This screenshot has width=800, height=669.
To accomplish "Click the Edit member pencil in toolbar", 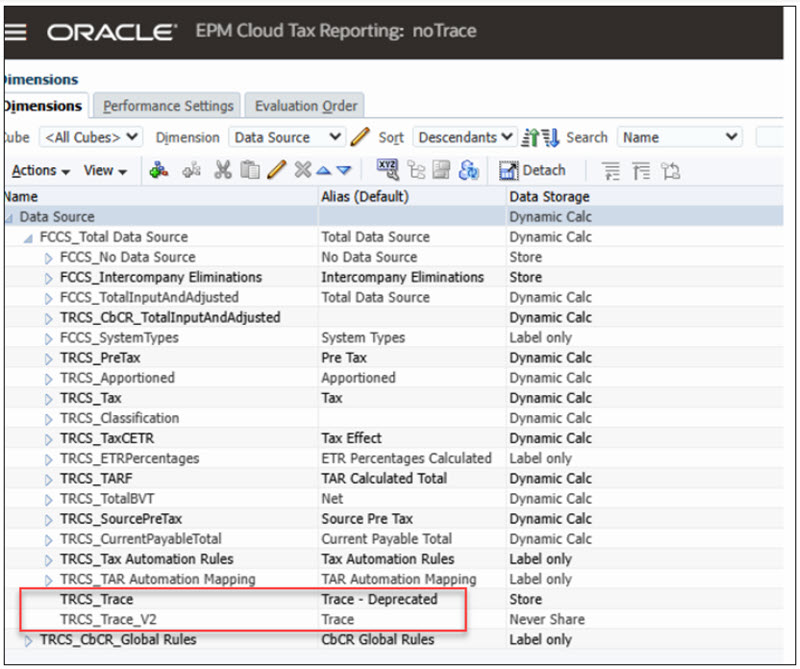I will click(x=277, y=170).
